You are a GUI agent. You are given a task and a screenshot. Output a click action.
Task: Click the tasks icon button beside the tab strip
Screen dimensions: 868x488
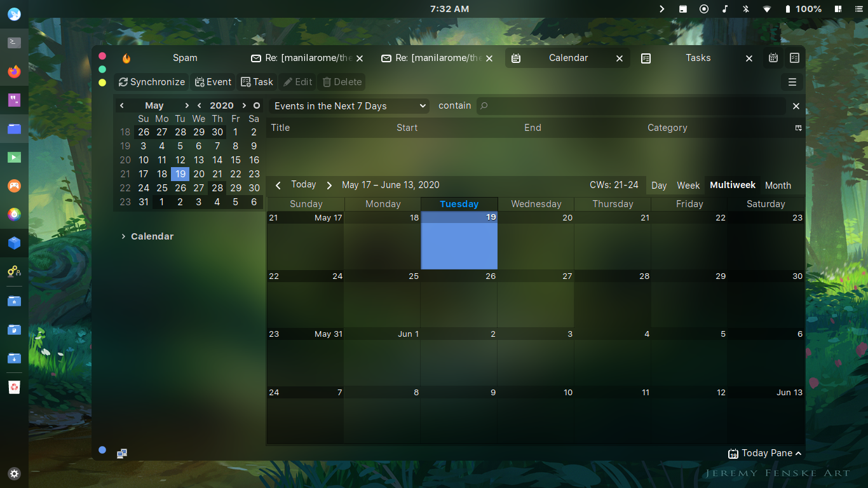tap(794, 58)
